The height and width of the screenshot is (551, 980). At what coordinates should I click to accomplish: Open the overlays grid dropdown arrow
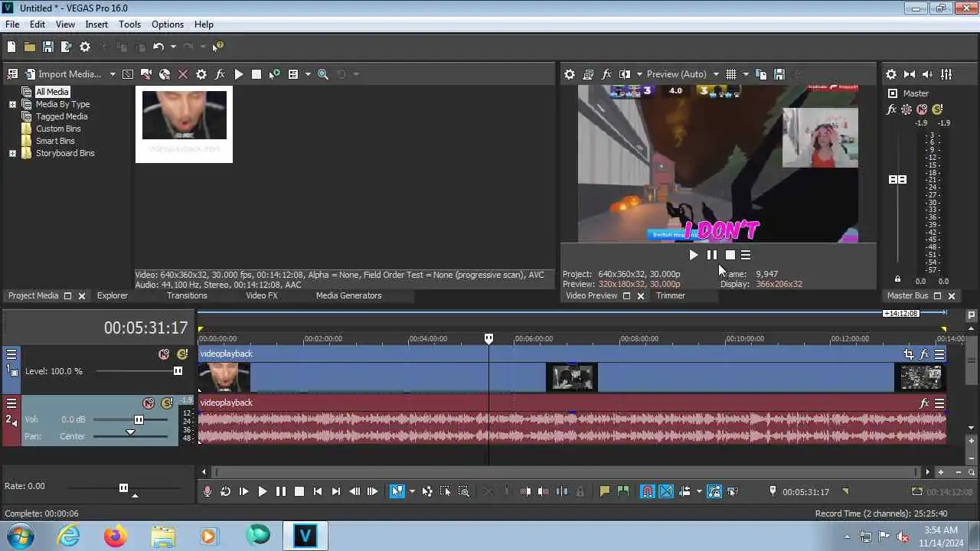tap(746, 74)
